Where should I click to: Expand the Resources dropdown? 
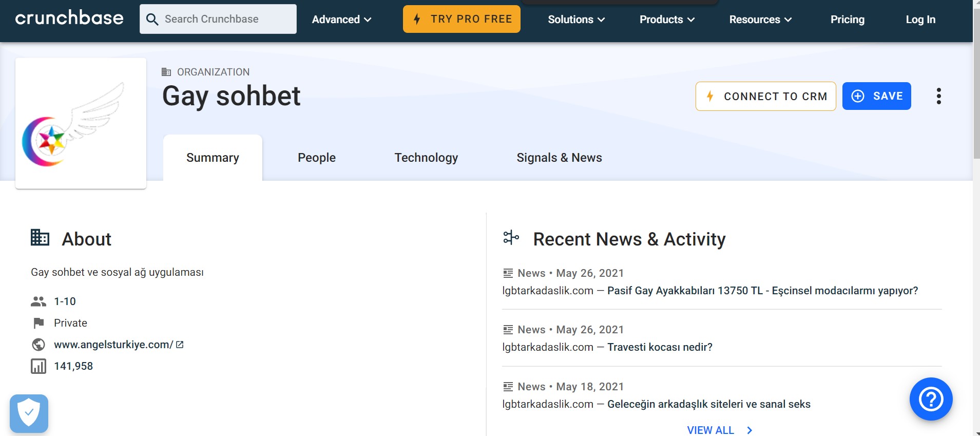[760, 20]
